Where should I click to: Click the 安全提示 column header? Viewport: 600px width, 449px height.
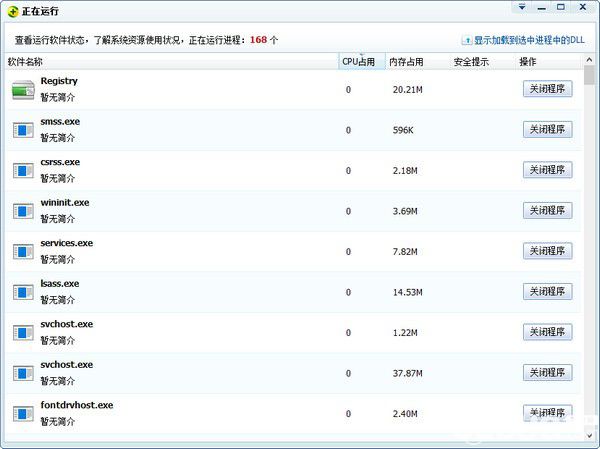[x=471, y=62]
